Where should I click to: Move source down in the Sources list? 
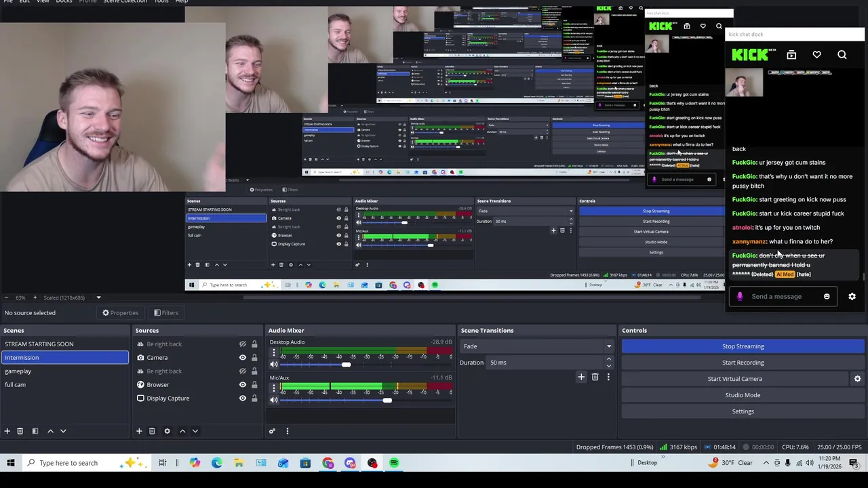195,431
